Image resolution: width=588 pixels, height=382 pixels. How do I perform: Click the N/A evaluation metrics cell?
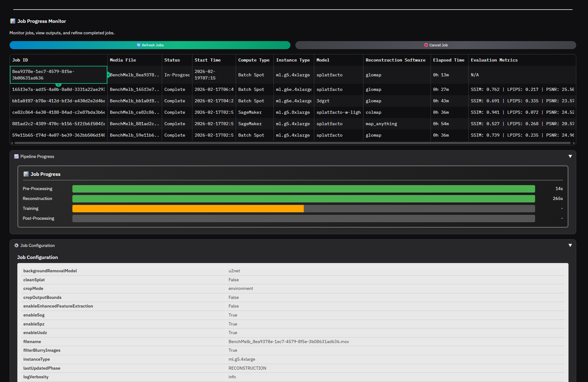(x=522, y=75)
